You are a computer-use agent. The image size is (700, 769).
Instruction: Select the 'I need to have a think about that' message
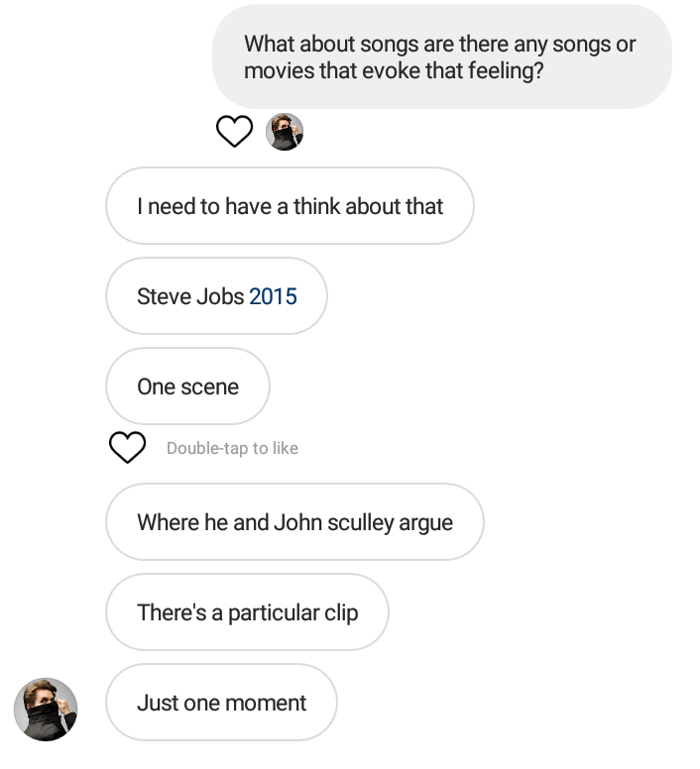click(290, 206)
